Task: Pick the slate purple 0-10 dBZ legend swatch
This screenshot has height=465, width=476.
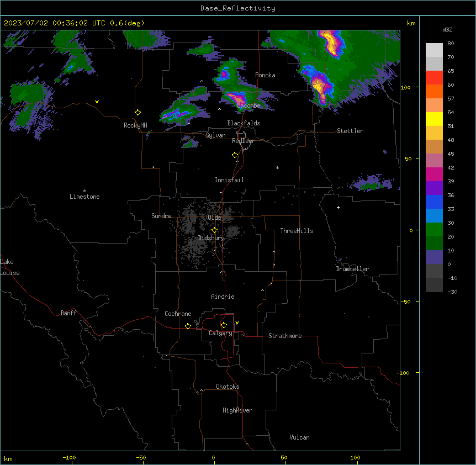Action: [x=434, y=257]
